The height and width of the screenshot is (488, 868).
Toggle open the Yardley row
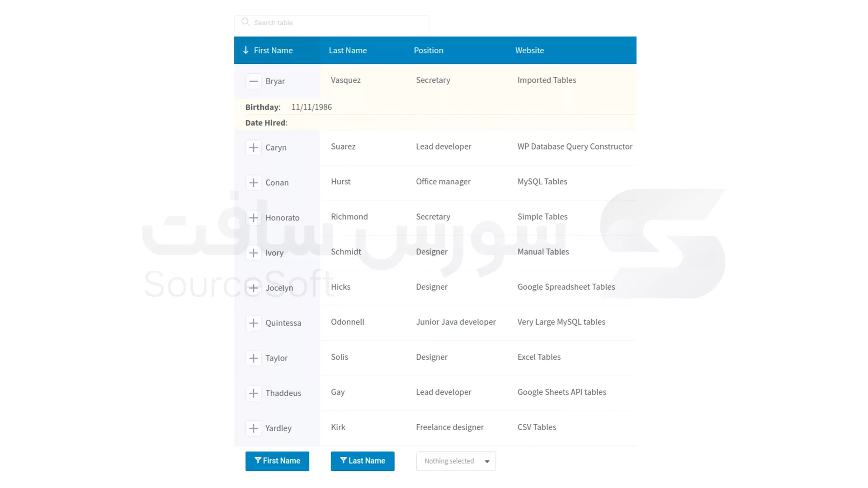tap(253, 428)
